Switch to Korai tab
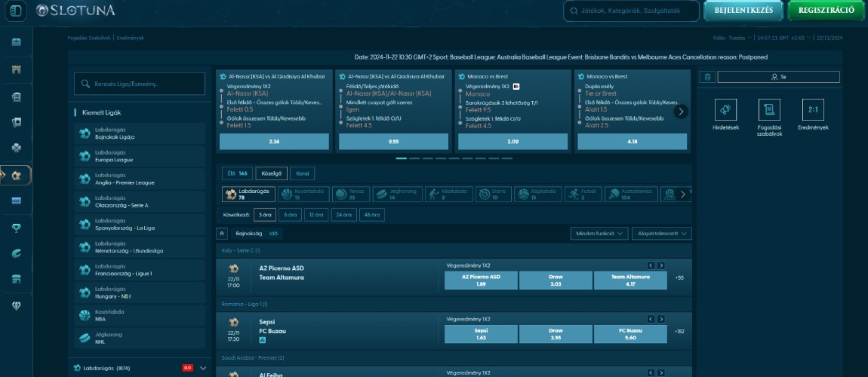Viewport: 868px width, 377px height. (x=302, y=173)
